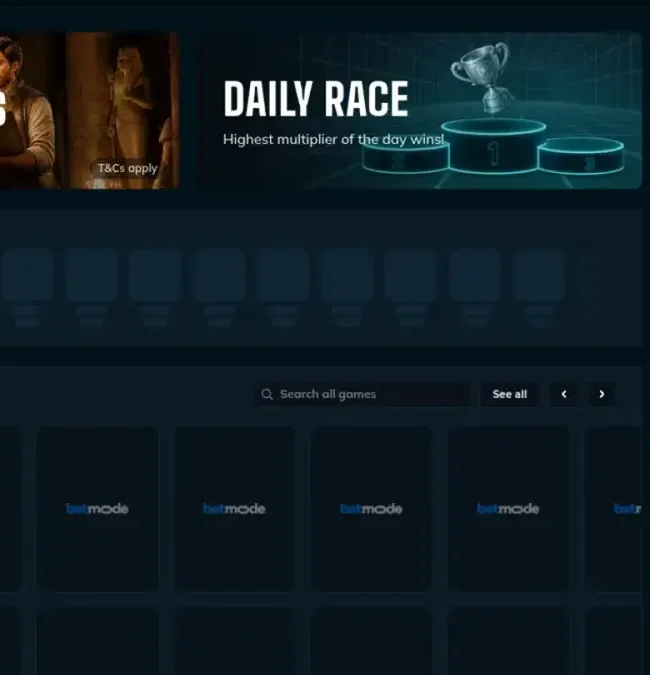Select "Highest multiplier of the day wins!" text
Image resolution: width=650 pixels, height=675 pixels.
pyautogui.click(x=334, y=139)
